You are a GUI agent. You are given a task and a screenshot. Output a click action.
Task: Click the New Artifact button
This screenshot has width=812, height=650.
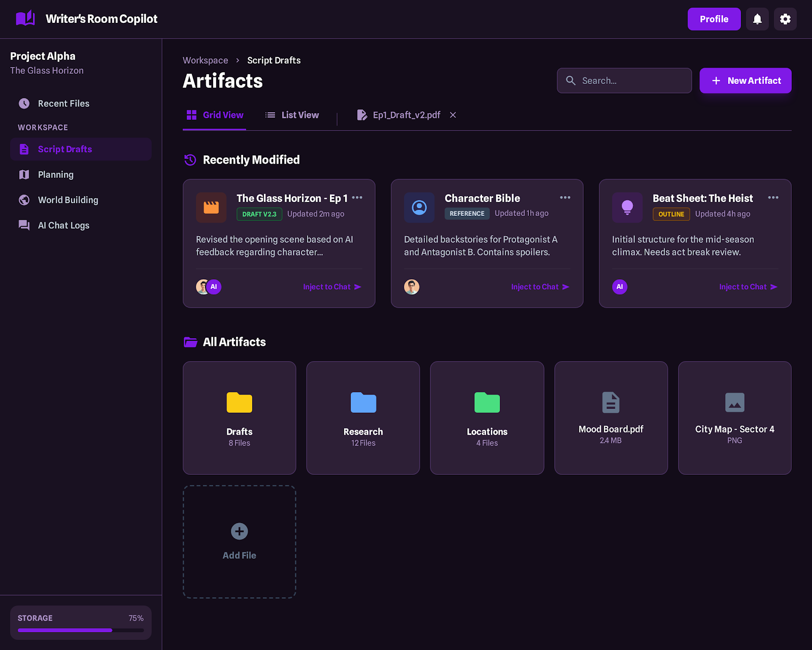point(745,81)
